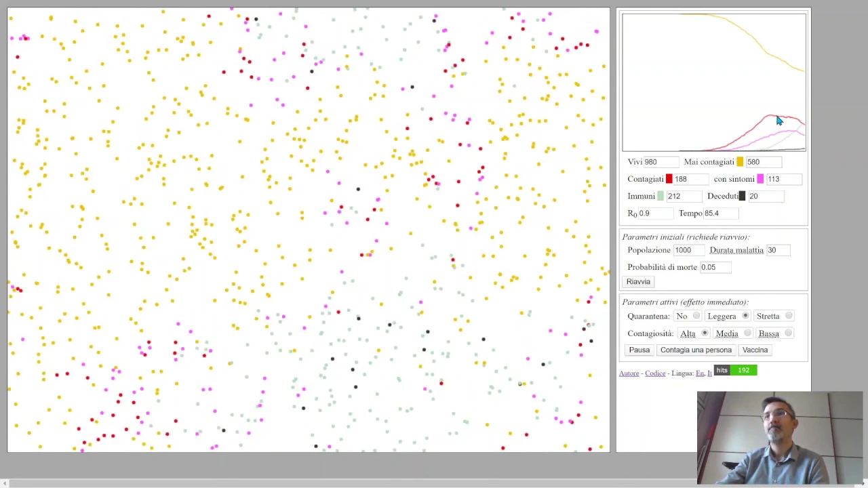Click the yellow 'Mai contagiati' color swatch
Viewport: 868px width, 488px height.
[x=740, y=162]
